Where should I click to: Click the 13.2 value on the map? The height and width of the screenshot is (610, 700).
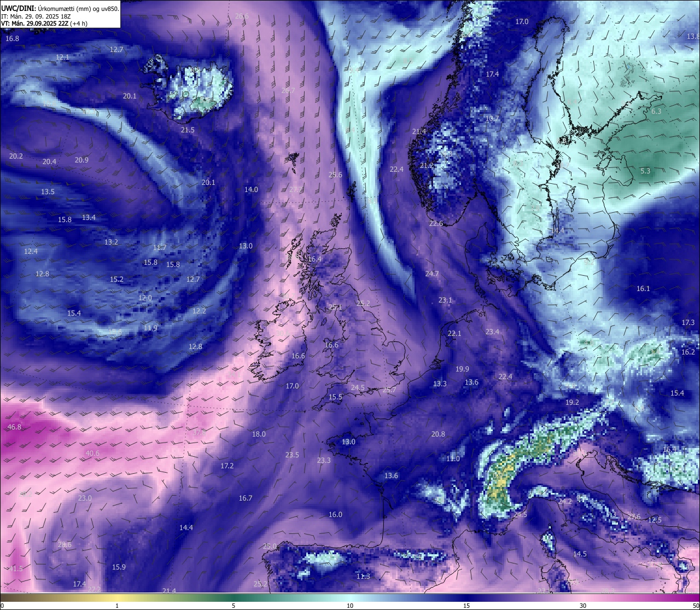(111, 242)
